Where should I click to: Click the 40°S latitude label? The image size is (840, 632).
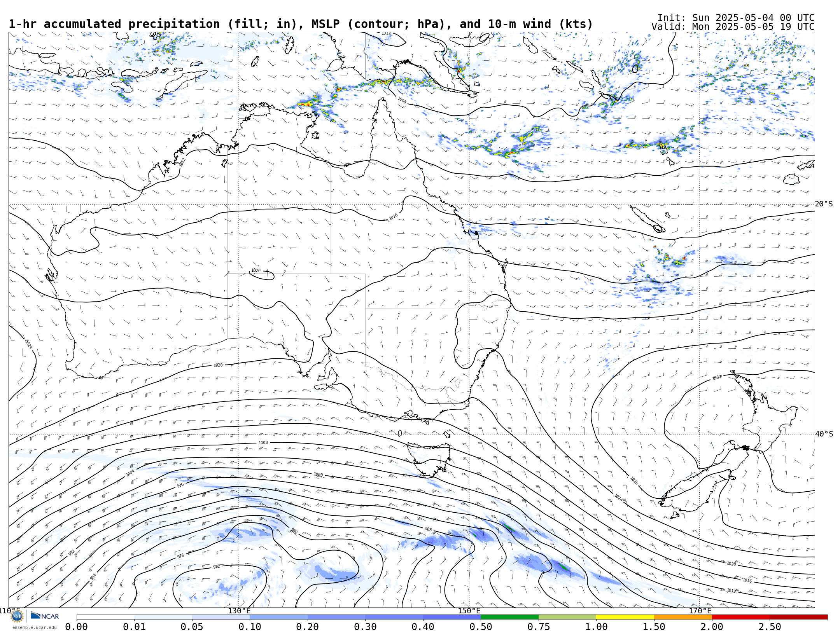coord(824,434)
